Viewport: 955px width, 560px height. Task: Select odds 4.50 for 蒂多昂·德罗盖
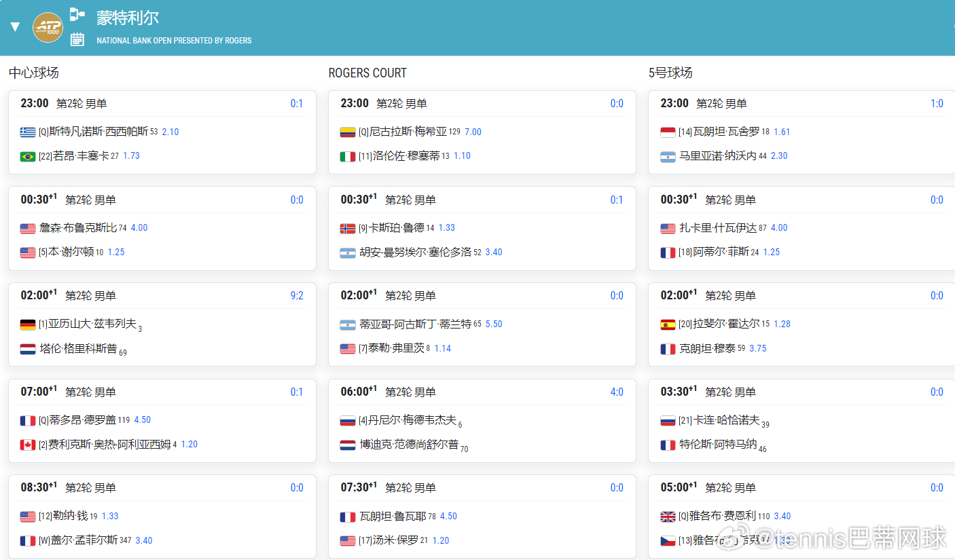[143, 420]
